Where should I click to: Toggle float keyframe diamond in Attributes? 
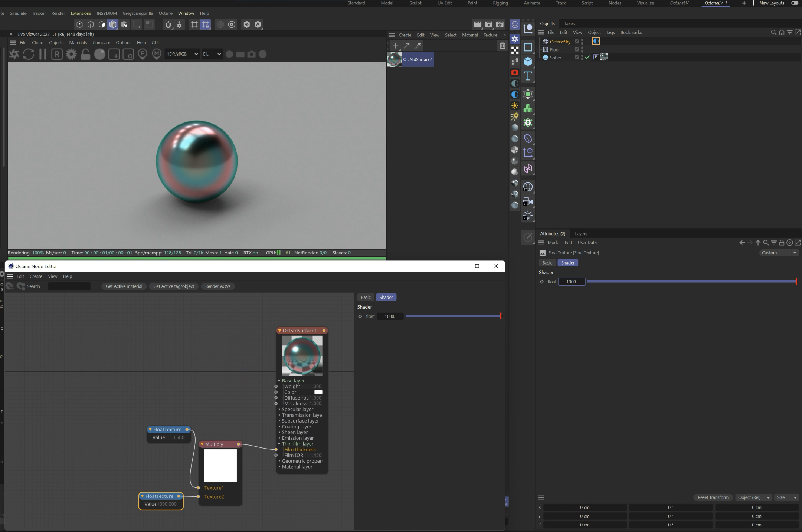[x=542, y=282]
